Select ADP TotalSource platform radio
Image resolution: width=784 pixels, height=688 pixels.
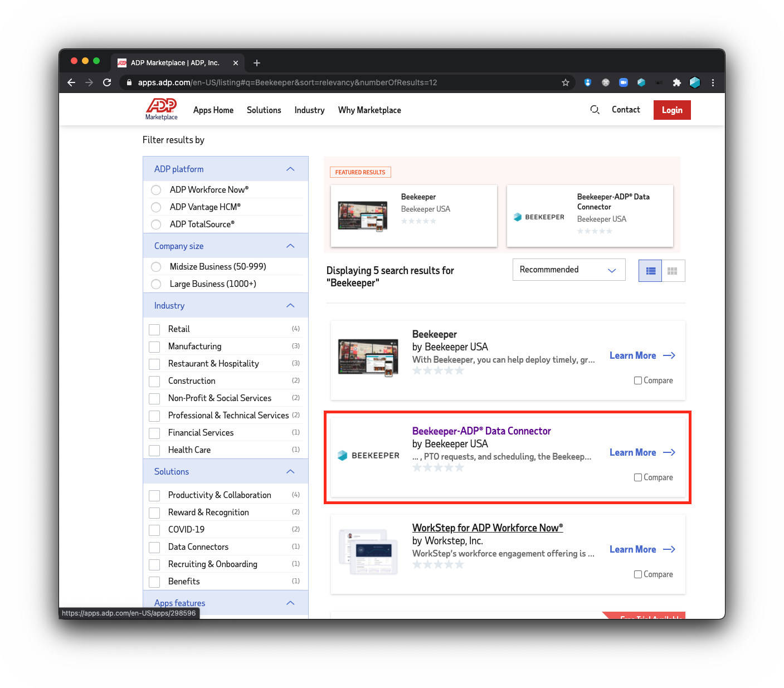coord(156,225)
